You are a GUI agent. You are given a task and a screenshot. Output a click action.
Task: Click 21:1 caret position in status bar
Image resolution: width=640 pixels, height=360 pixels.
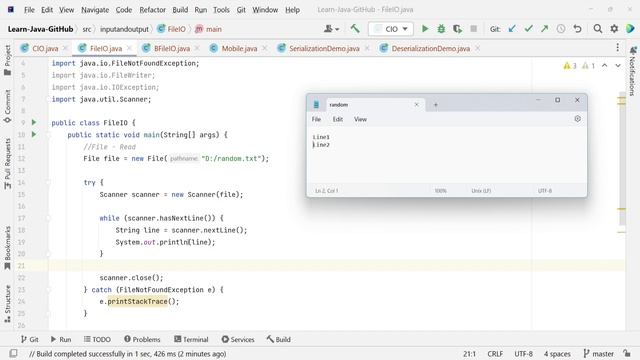[x=469, y=353]
